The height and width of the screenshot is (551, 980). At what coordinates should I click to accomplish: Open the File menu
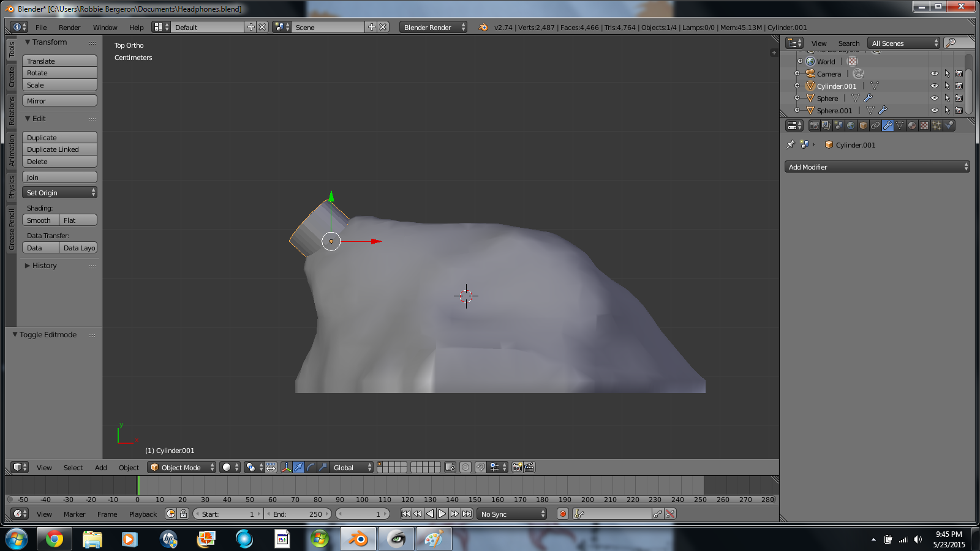(x=41, y=28)
